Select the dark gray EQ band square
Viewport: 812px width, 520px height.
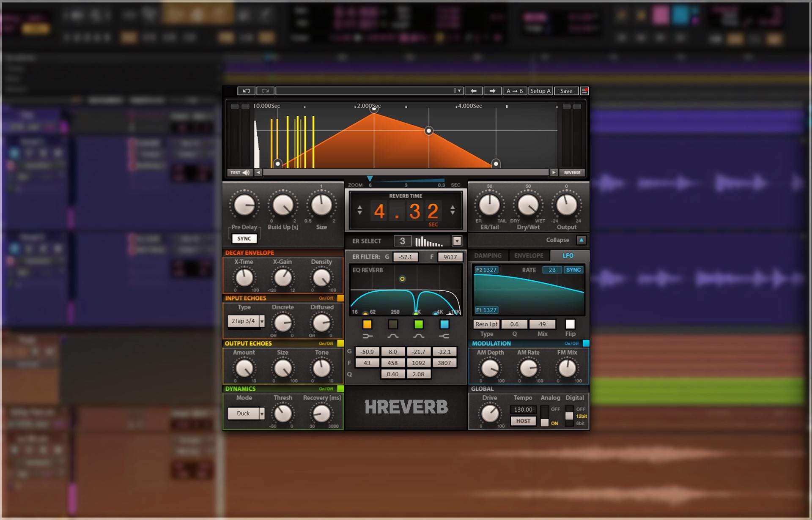(x=393, y=324)
